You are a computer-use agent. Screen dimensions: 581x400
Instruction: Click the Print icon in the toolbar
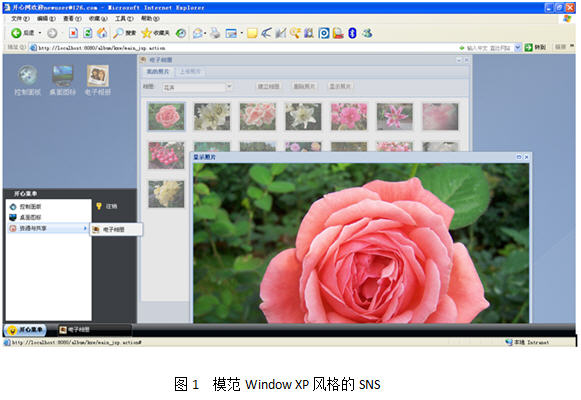(215, 33)
